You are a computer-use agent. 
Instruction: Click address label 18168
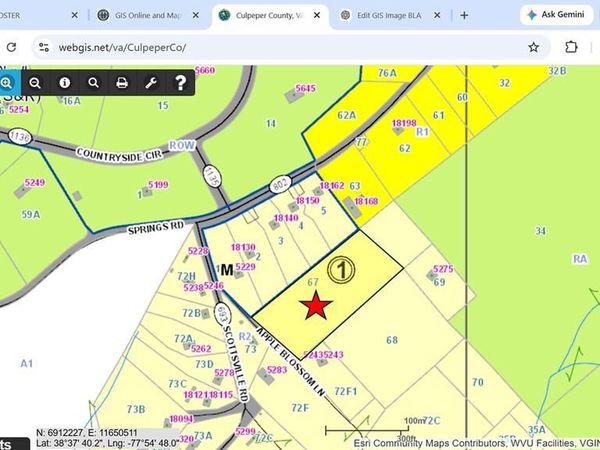(366, 201)
